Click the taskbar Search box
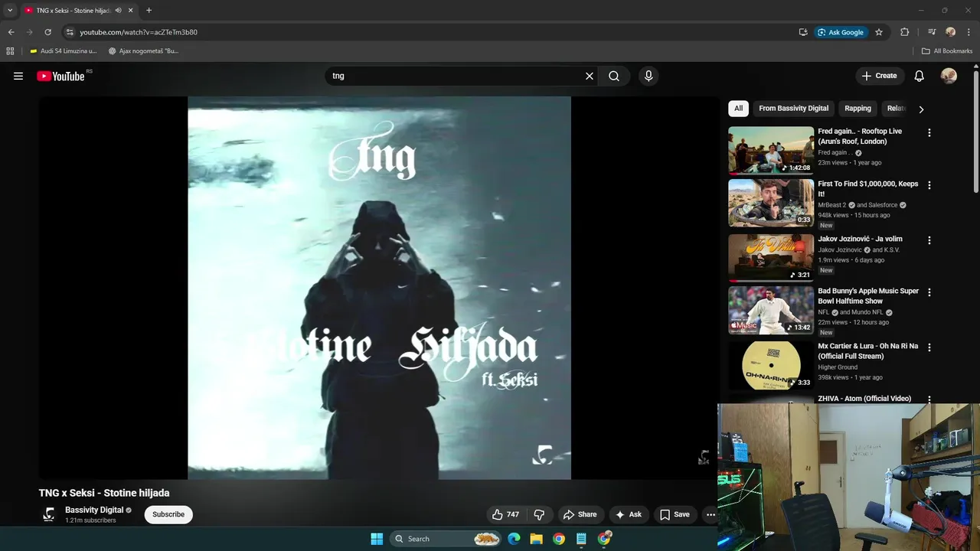This screenshot has width=980, height=551. [447, 539]
